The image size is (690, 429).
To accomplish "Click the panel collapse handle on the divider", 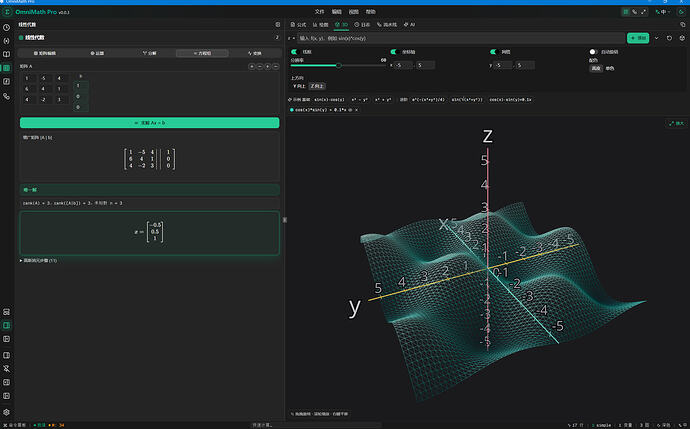I will (284, 220).
